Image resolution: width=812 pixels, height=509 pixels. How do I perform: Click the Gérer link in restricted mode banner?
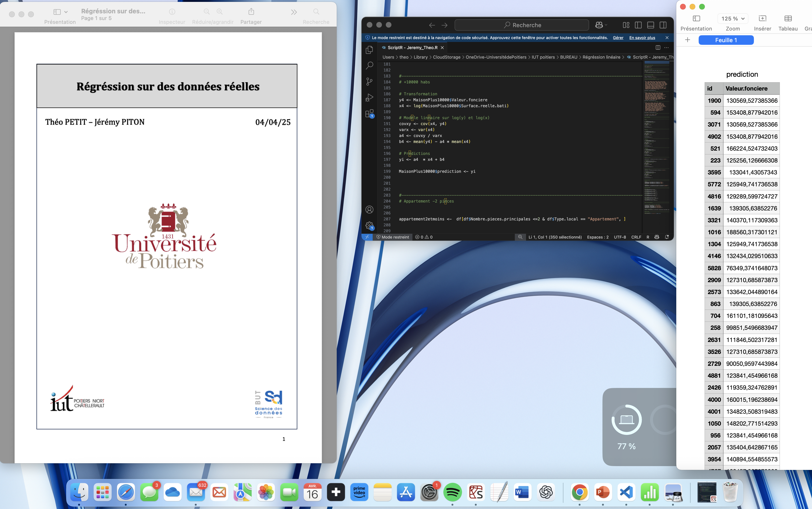[x=618, y=38]
